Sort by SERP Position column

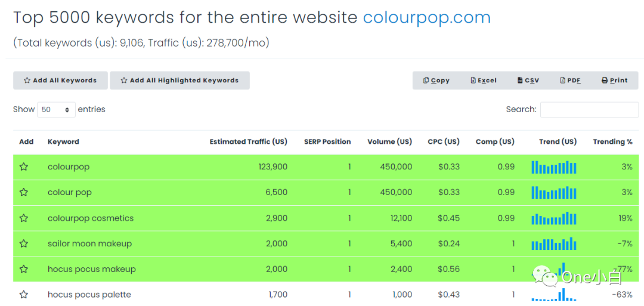327,142
